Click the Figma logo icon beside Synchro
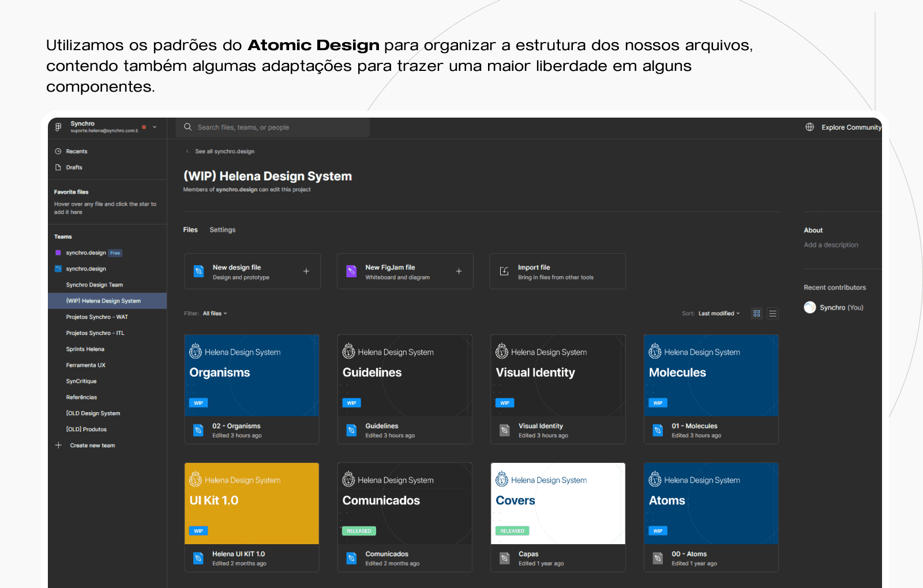 pyautogui.click(x=58, y=127)
